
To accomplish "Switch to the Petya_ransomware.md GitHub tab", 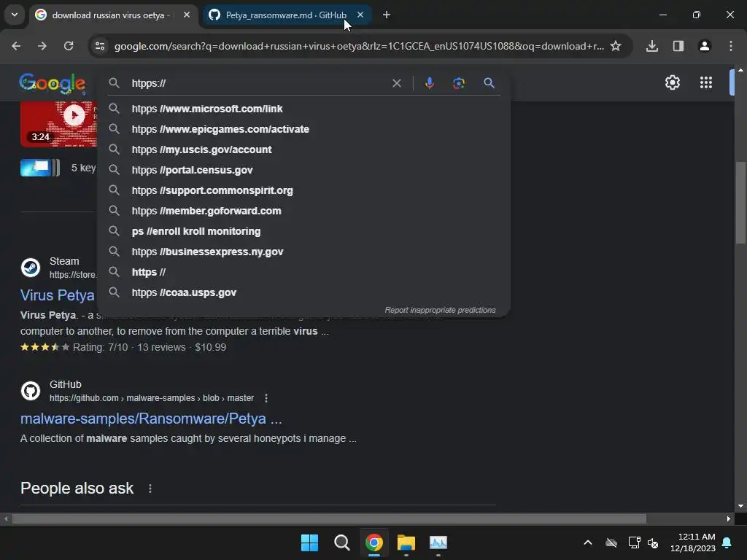I will [x=285, y=15].
